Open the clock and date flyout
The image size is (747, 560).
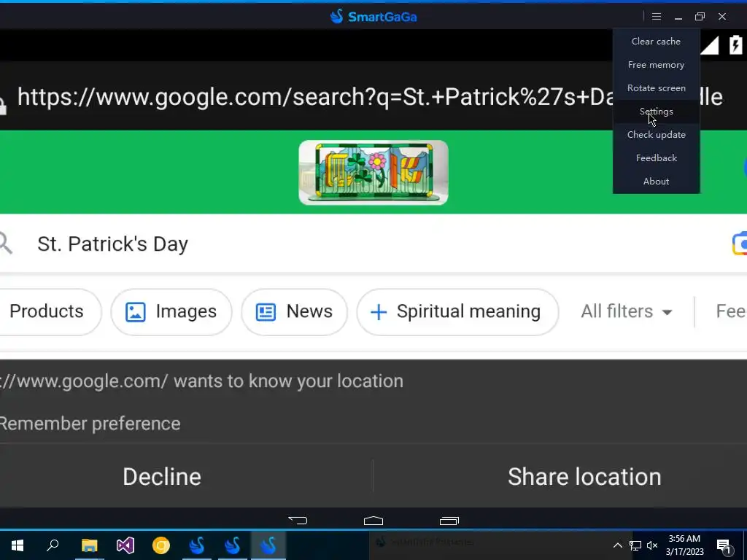pyautogui.click(x=684, y=545)
